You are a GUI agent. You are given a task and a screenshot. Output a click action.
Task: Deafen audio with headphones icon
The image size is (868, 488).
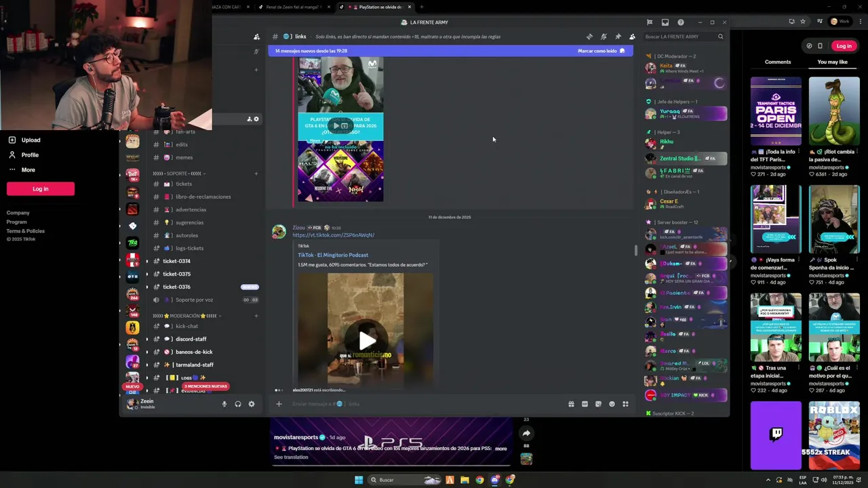tap(237, 404)
